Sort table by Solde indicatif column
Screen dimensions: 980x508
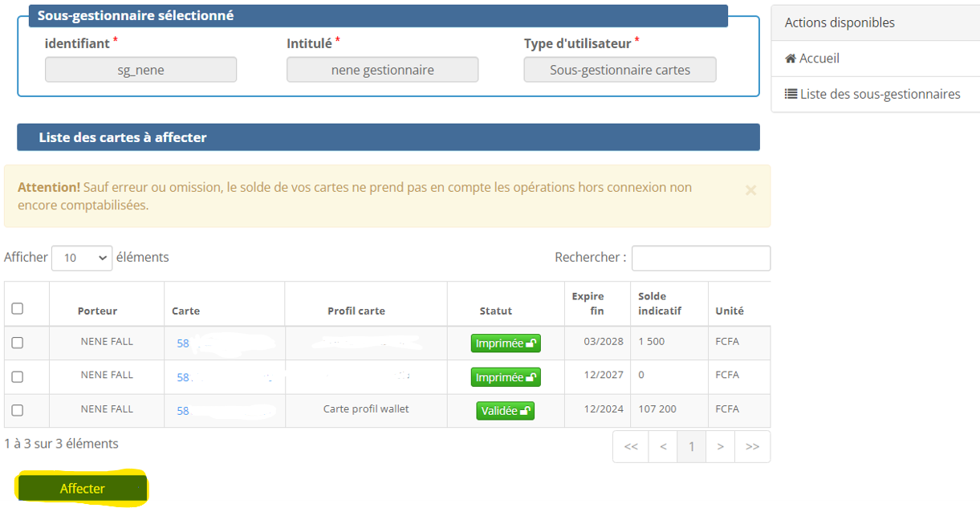click(x=659, y=303)
